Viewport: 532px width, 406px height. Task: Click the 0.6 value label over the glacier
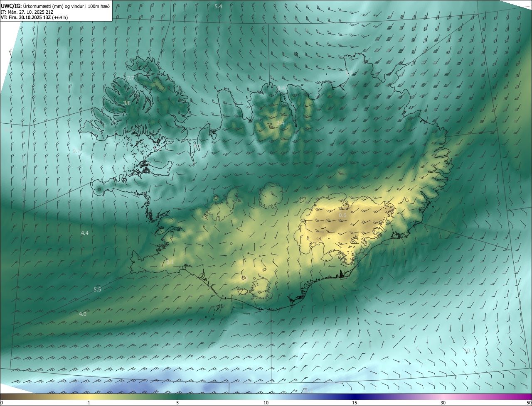click(x=342, y=215)
